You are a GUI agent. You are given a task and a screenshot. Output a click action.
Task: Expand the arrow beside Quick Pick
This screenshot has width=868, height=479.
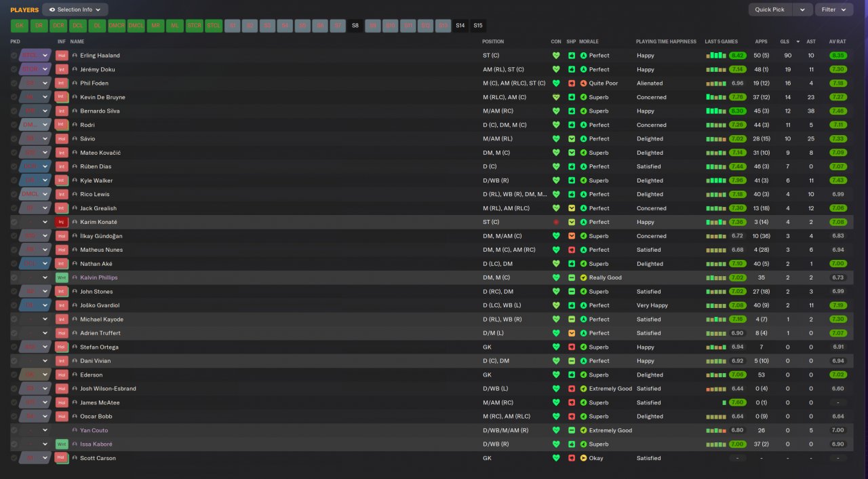pyautogui.click(x=803, y=9)
